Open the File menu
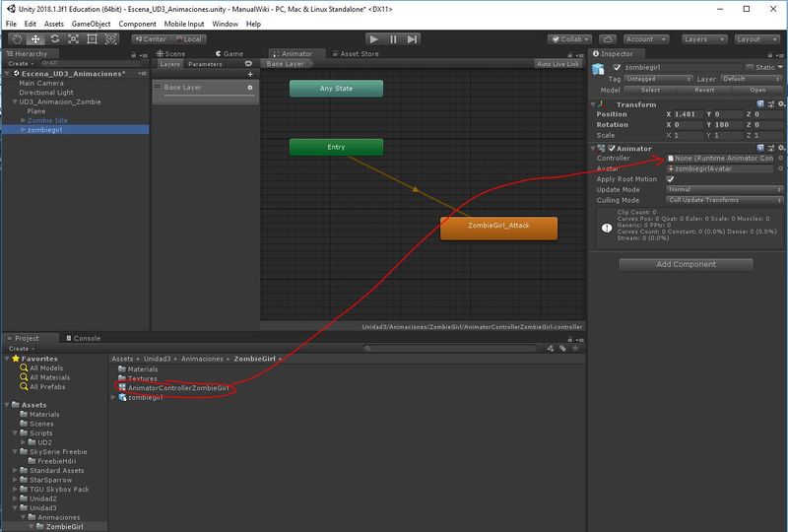Image resolution: width=788 pixels, height=532 pixels. [x=11, y=24]
